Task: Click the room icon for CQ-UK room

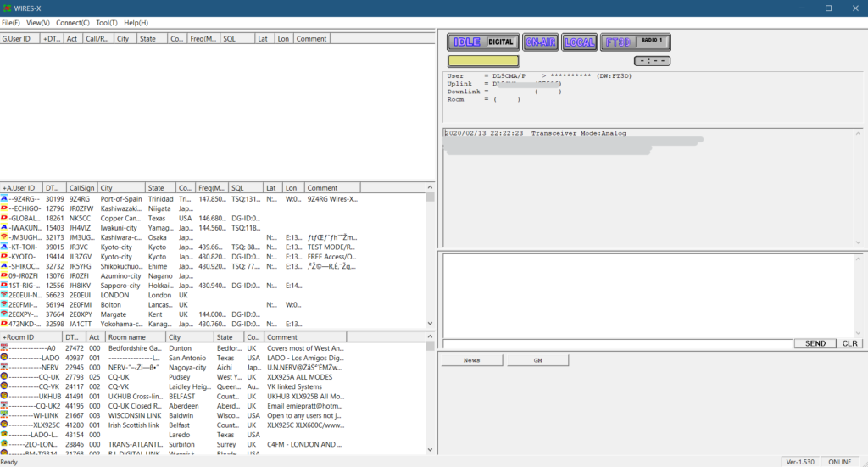Action: point(4,377)
